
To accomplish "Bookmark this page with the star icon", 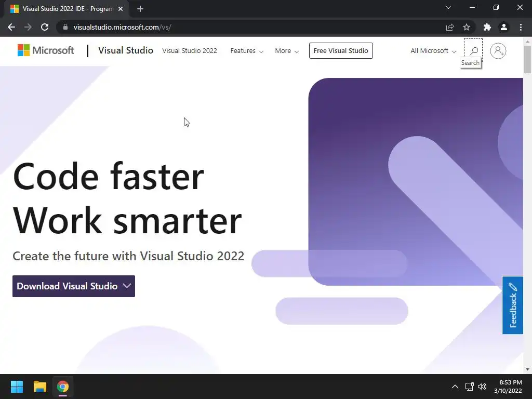I will coord(467,27).
